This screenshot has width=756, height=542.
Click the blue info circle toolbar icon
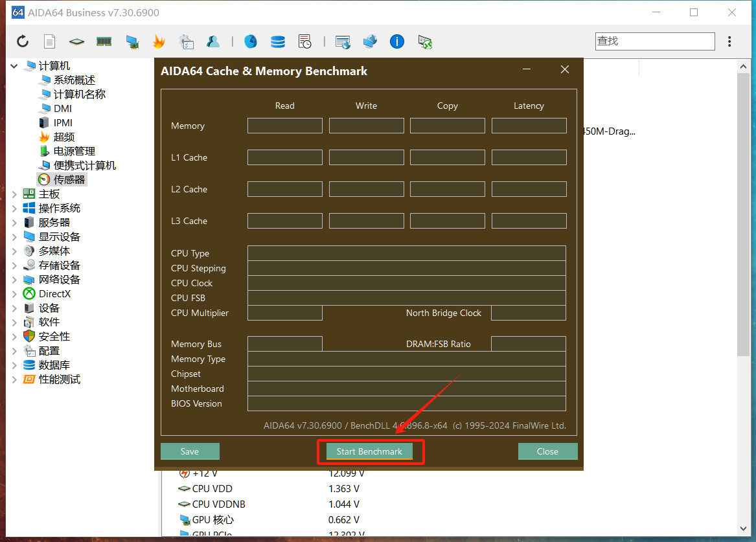coord(397,41)
